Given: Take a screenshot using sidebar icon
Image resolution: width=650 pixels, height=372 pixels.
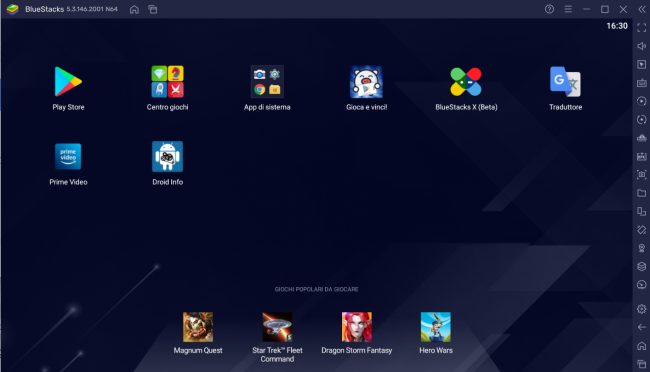Looking at the screenshot, I should tap(642, 175).
